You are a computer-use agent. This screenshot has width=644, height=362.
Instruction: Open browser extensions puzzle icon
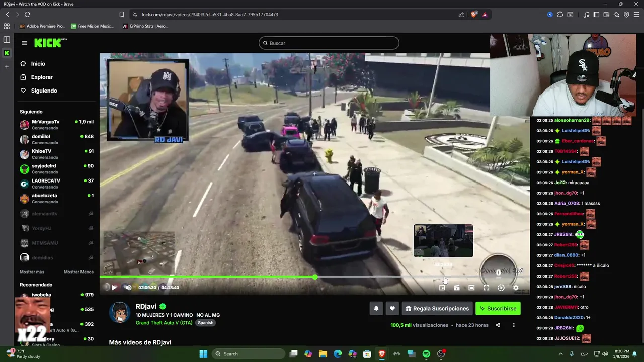pos(560,15)
